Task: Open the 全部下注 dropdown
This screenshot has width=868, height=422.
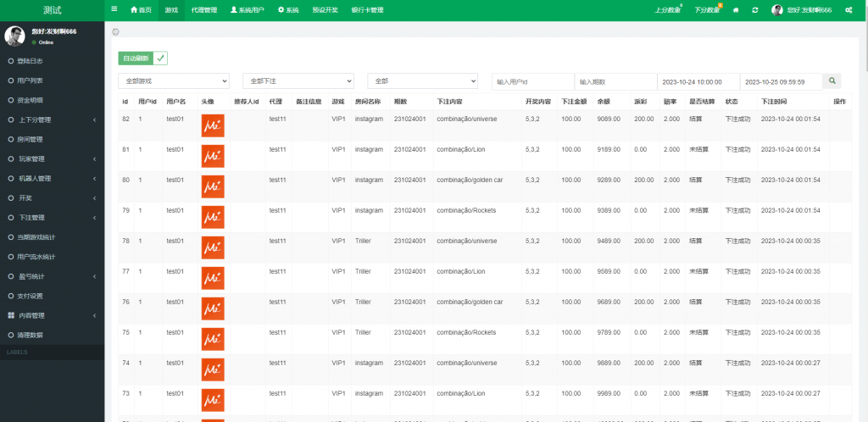Action: click(x=298, y=81)
